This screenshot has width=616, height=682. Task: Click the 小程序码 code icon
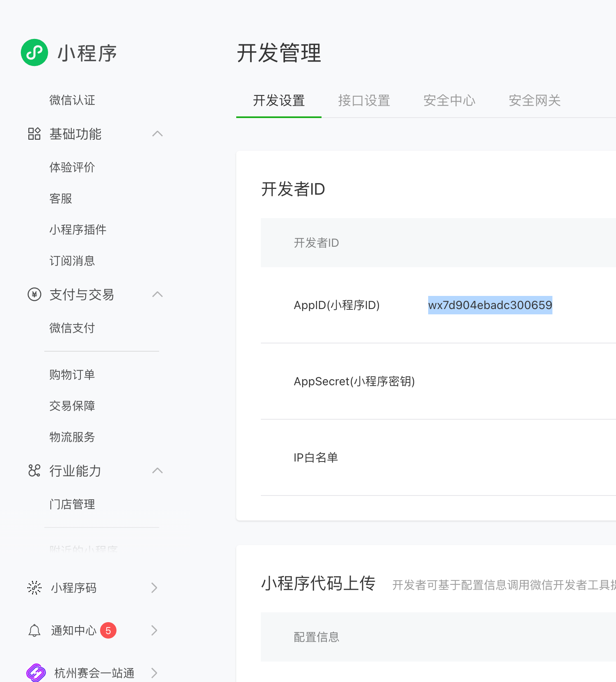coord(34,588)
